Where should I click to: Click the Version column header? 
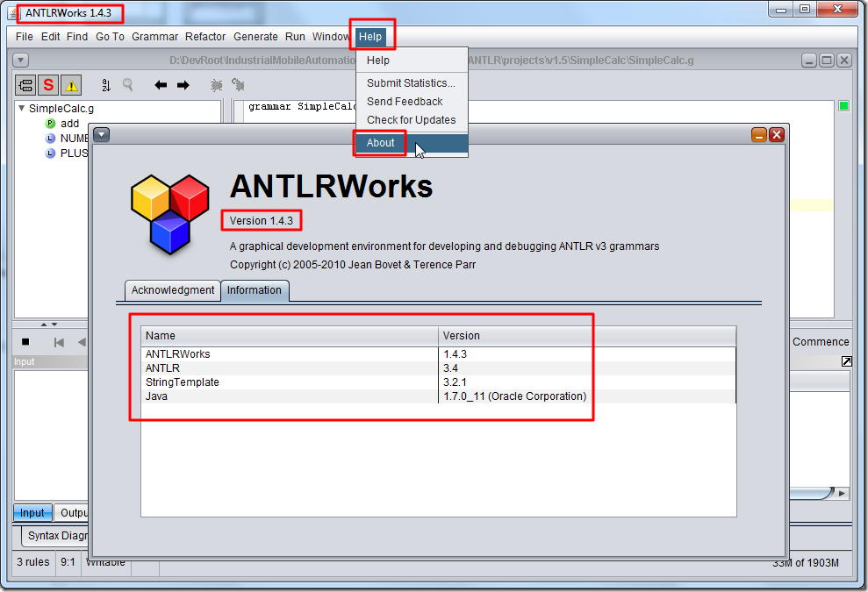587,336
